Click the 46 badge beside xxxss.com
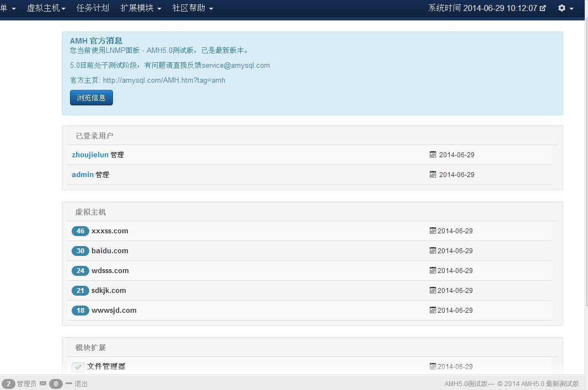The width and height of the screenshot is (588, 390). pos(80,231)
